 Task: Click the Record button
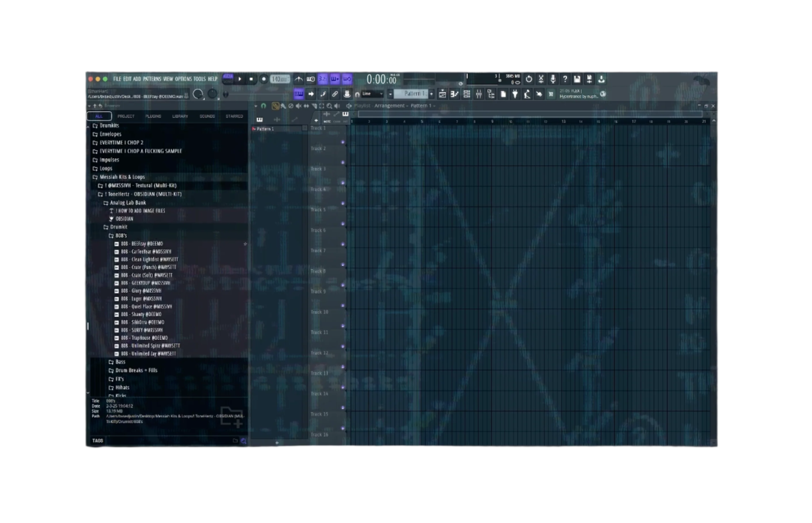point(263,79)
